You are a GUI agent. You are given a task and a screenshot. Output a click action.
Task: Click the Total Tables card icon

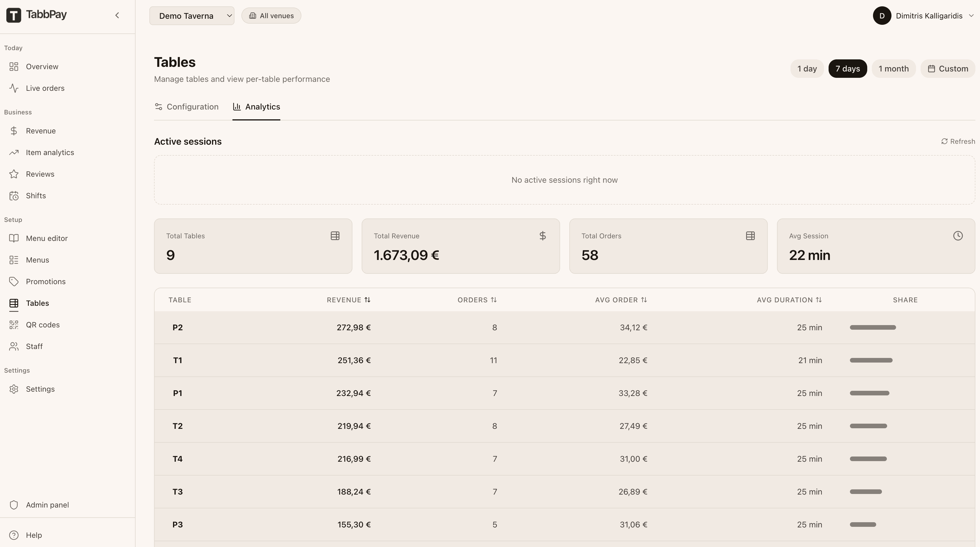(335, 236)
